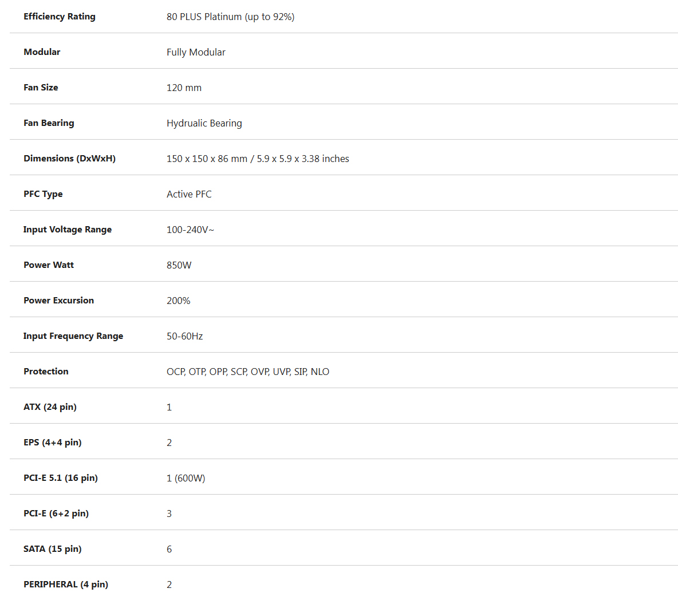
Task: Select the 850W power value
Action: (x=179, y=265)
